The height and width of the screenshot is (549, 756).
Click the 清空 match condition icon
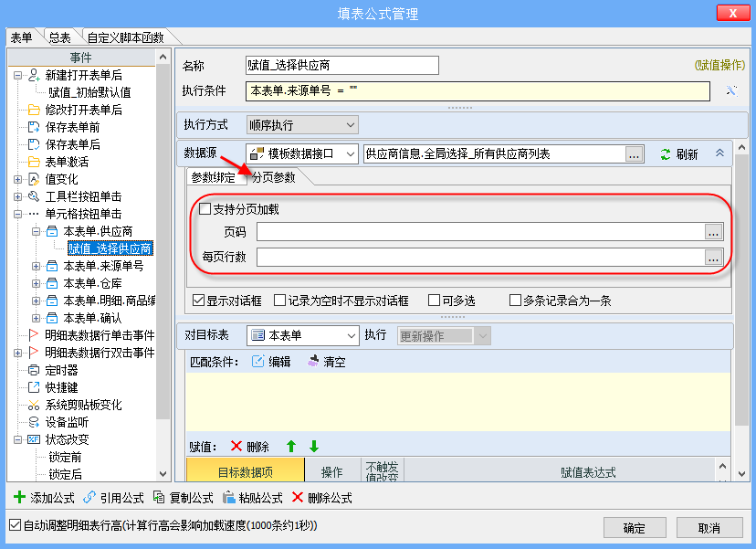click(x=313, y=362)
